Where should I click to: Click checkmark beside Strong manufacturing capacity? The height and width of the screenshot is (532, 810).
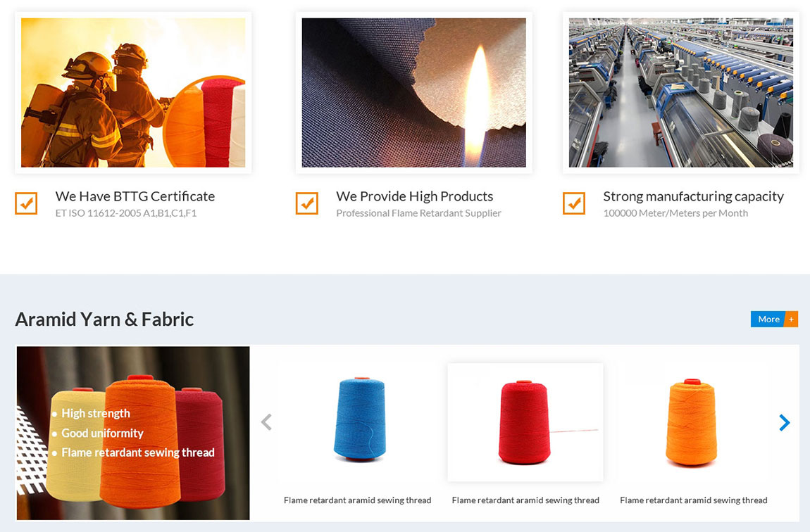pyautogui.click(x=574, y=203)
